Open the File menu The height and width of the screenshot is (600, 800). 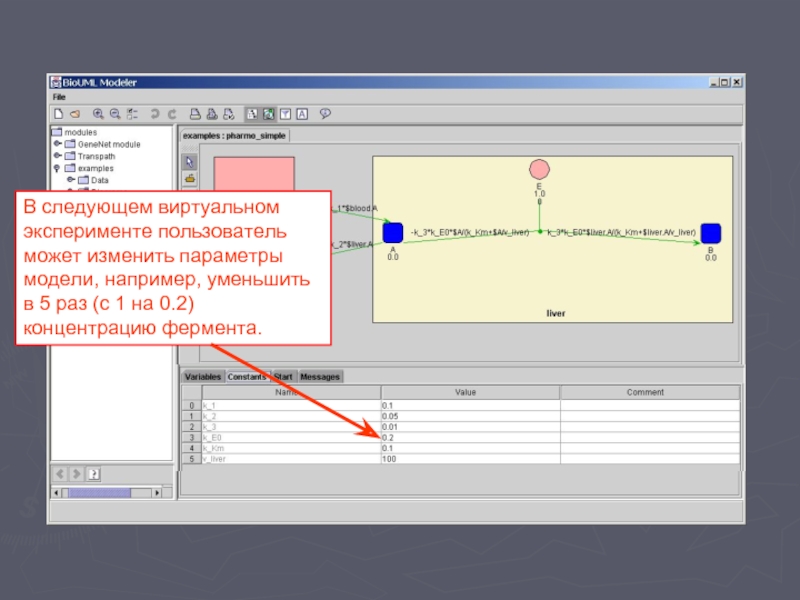tap(59, 97)
